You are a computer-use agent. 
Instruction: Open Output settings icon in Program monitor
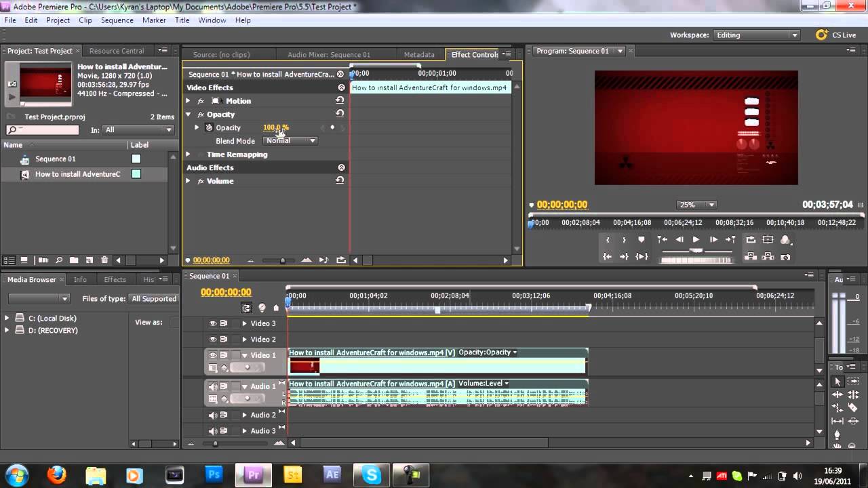click(x=785, y=239)
